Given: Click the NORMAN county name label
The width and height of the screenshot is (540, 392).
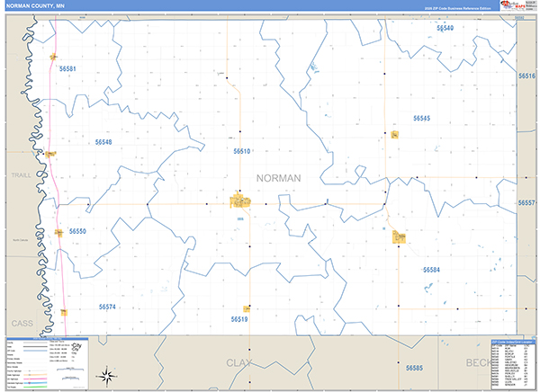Looking at the screenshot, I should tap(279, 178).
